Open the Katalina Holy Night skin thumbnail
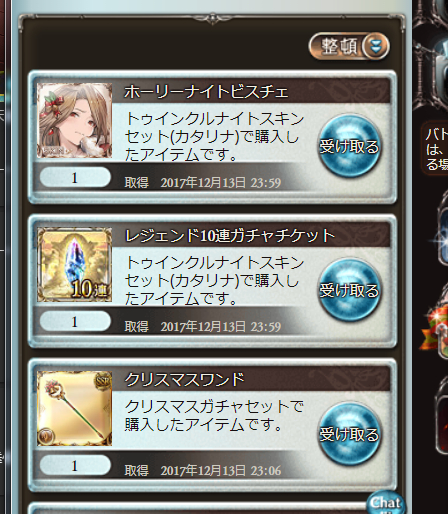448x514 pixels. click(x=74, y=120)
